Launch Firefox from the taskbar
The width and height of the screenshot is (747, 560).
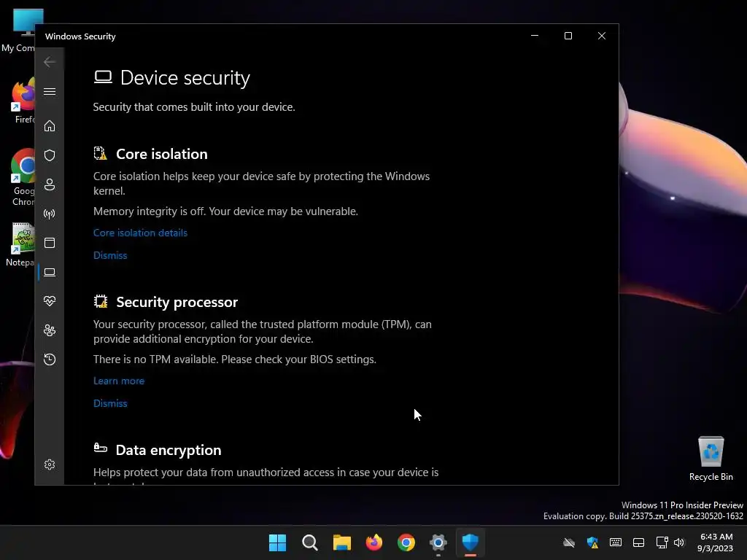pos(374,542)
